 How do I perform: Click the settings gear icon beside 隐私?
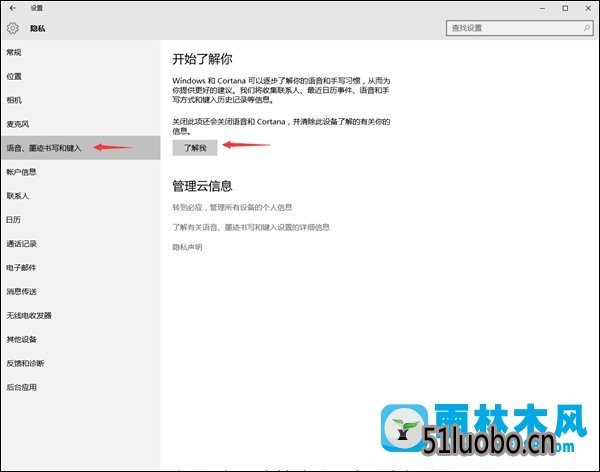coord(13,28)
